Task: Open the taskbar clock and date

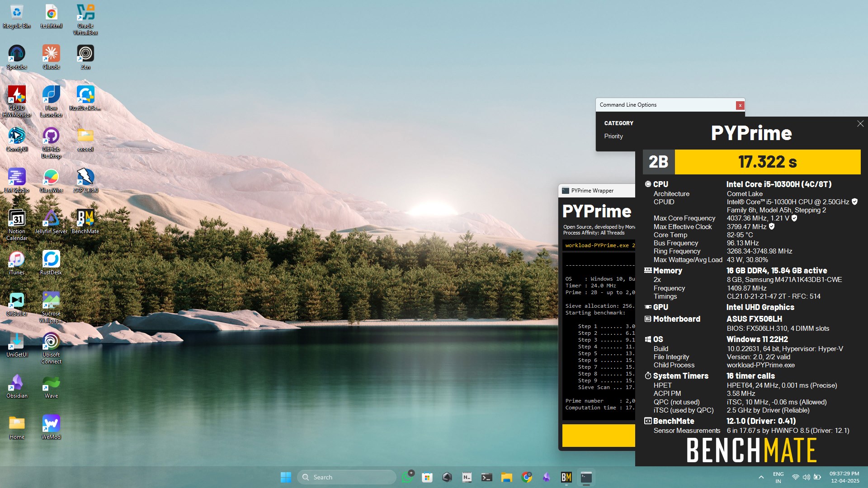Action: pos(844,477)
